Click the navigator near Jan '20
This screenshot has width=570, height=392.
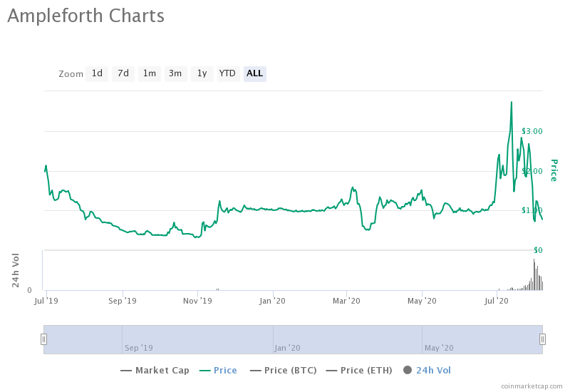pos(287,348)
